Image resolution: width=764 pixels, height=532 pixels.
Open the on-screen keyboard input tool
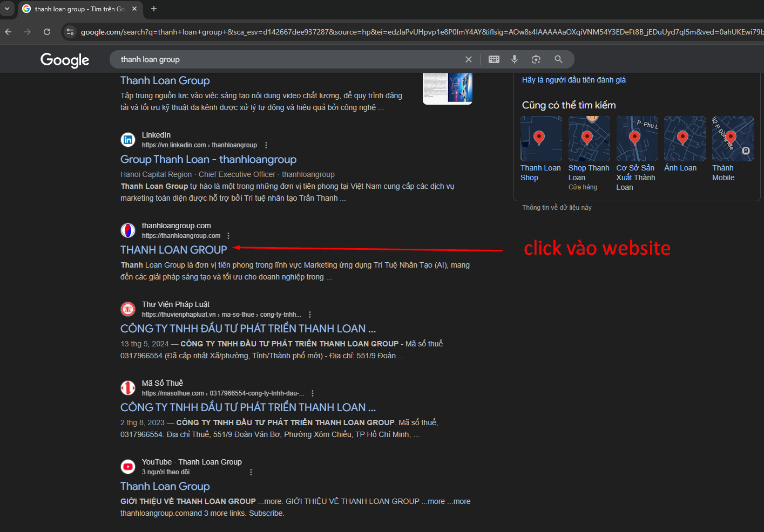tap(494, 59)
